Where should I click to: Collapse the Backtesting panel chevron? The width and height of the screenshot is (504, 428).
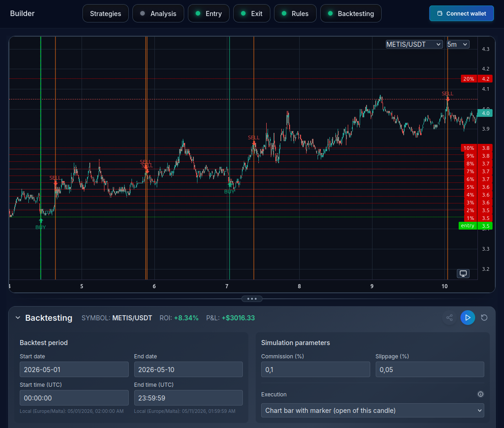[x=18, y=318]
